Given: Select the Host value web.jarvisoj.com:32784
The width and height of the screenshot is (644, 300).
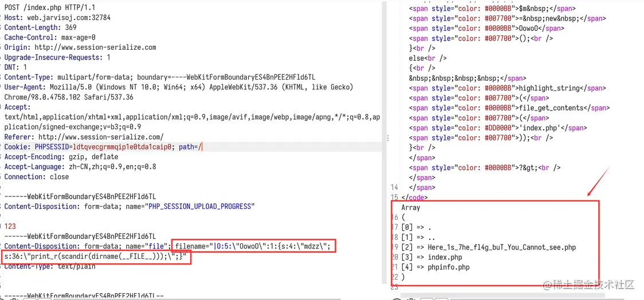Looking at the screenshot, I should (69, 18).
